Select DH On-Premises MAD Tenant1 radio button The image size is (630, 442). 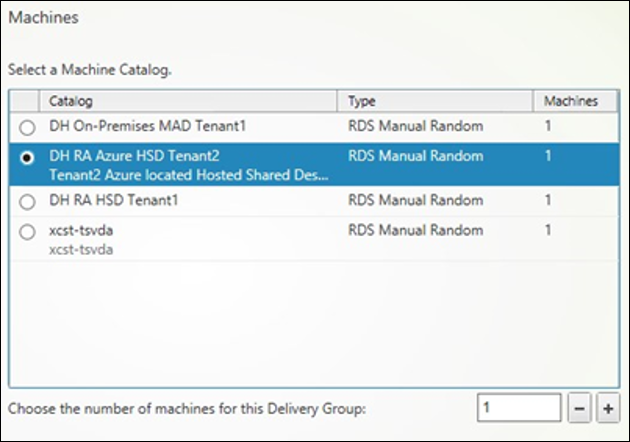(27, 128)
